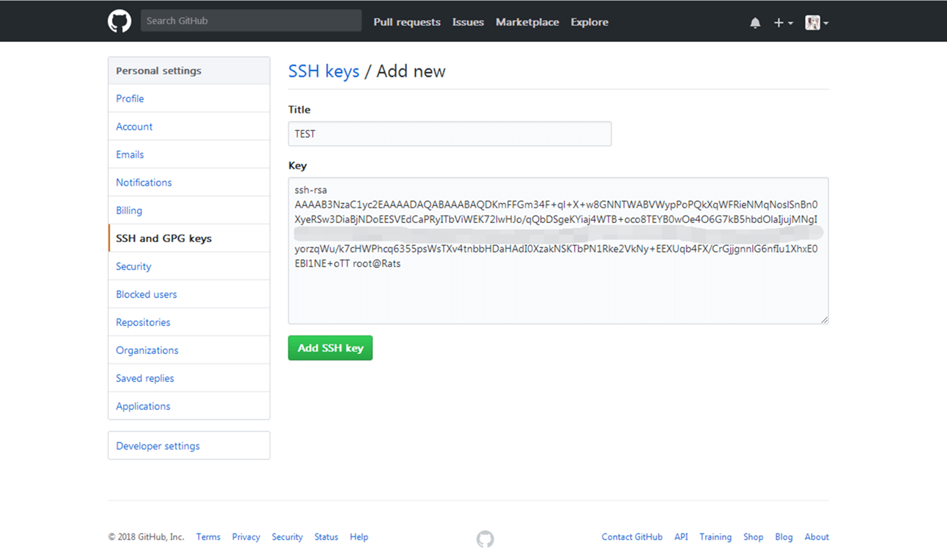This screenshot has height=560, width=947.
Task: Open the Status footer link
Action: [326, 537]
